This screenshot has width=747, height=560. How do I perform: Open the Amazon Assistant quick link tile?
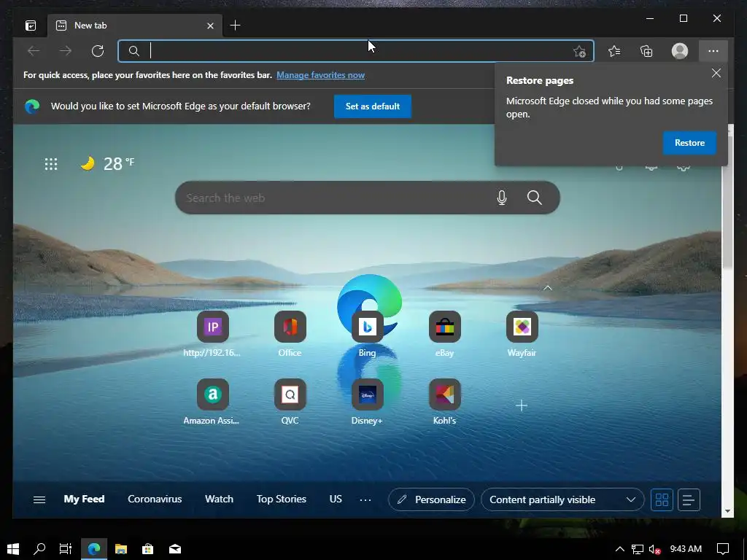click(x=212, y=402)
